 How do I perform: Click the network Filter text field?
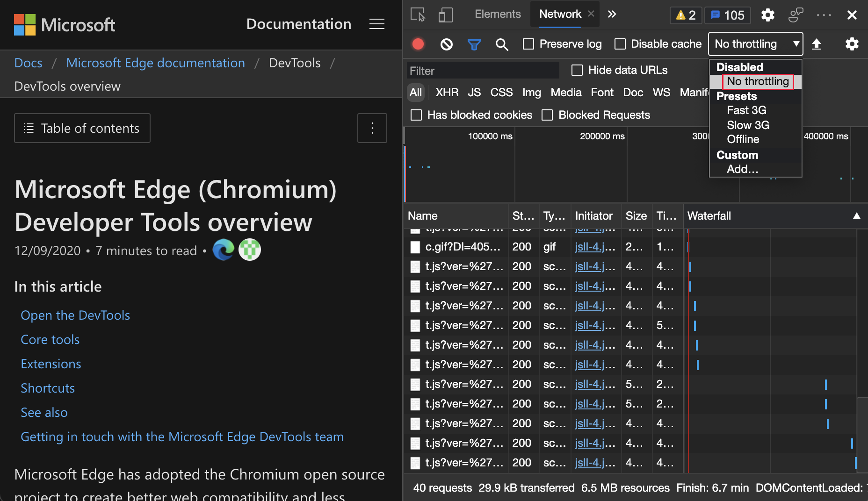click(x=483, y=71)
